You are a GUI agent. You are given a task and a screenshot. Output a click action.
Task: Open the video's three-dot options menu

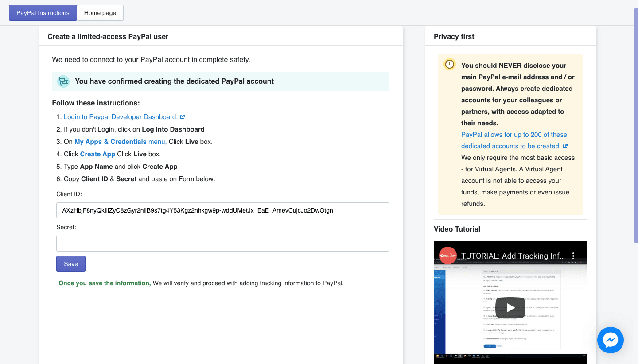tap(573, 256)
